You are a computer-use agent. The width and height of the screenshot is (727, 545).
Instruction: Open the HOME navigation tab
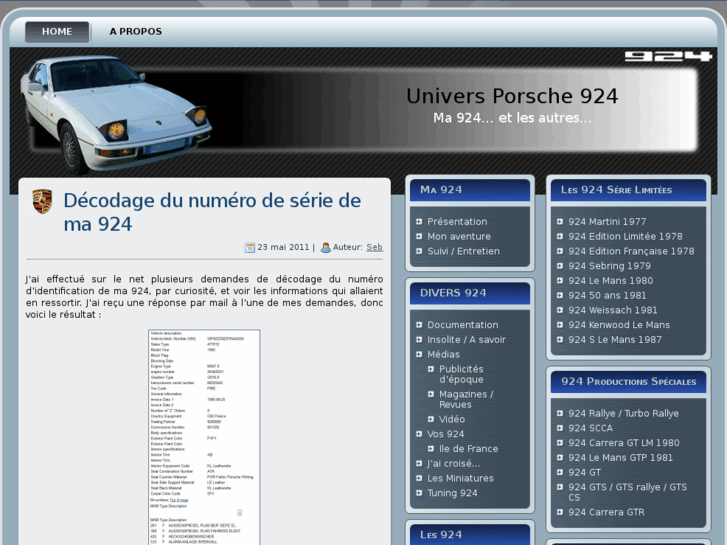[x=57, y=32]
